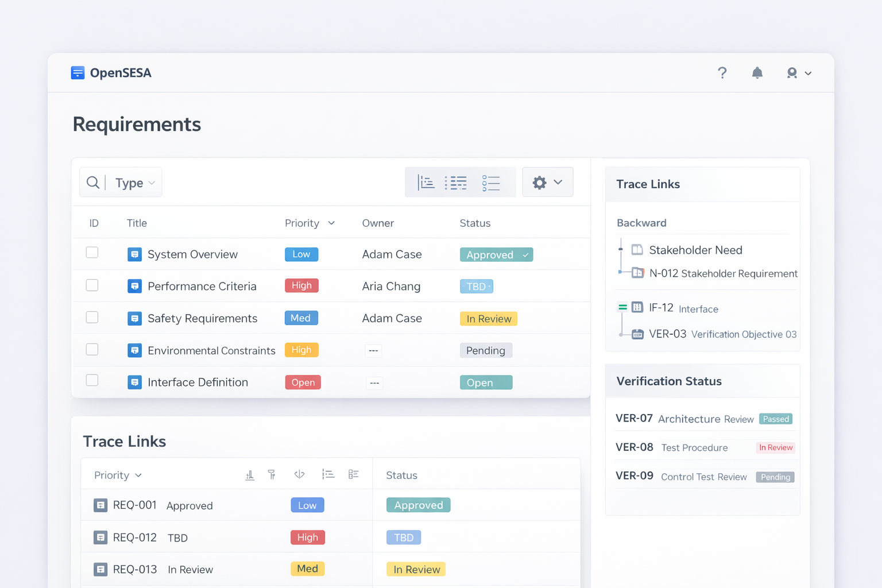The width and height of the screenshot is (882, 588).
Task: Click the In Review status of Safety Requirements
Action: coord(489,319)
